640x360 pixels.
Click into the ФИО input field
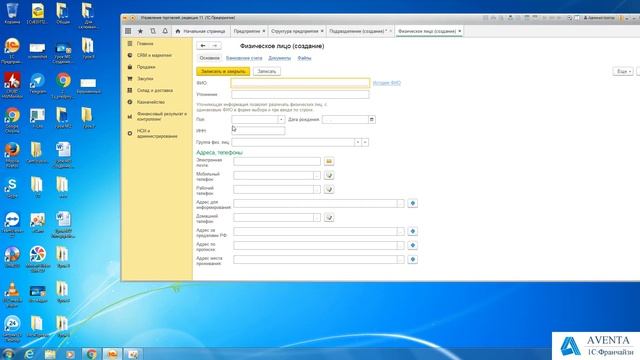coord(300,83)
